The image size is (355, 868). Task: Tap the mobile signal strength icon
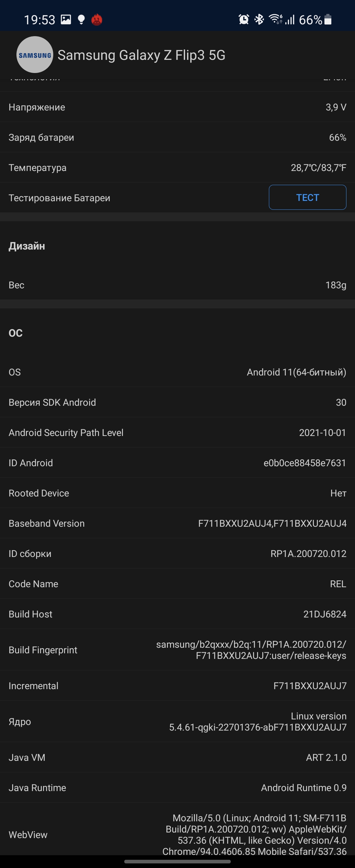[x=290, y=19]
